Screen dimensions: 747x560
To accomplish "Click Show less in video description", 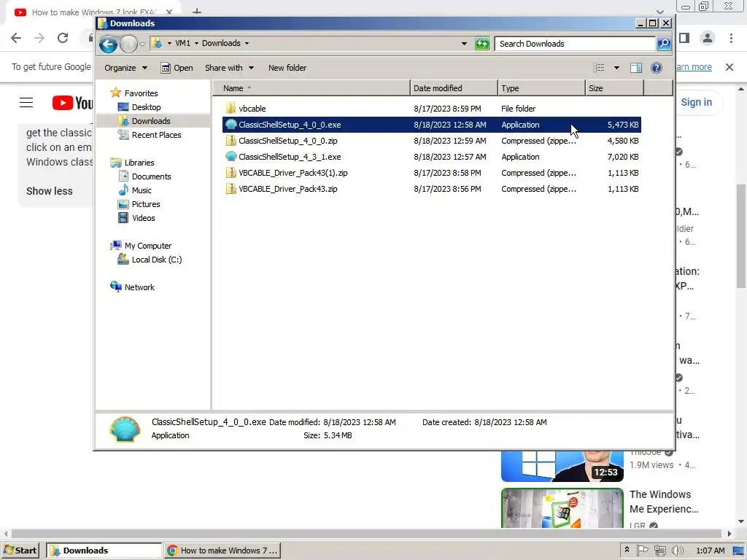I will pyautogui.click(x=50, y=191).
